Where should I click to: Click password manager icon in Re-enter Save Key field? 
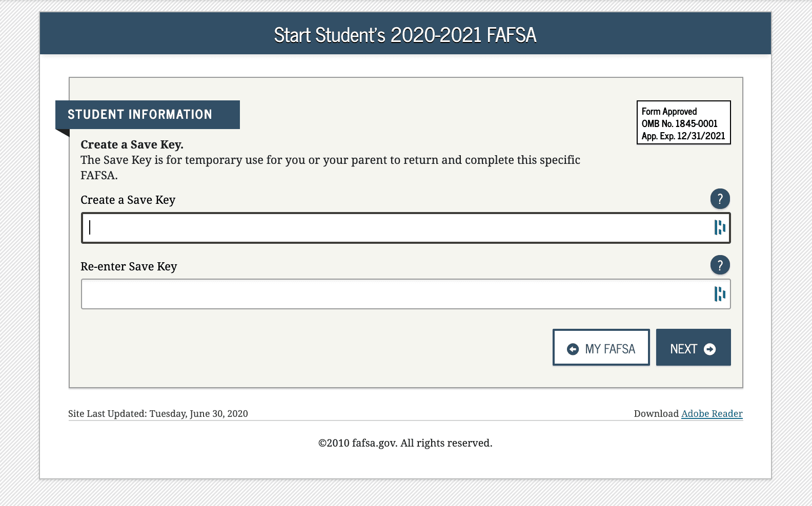(x=720, y=294)
